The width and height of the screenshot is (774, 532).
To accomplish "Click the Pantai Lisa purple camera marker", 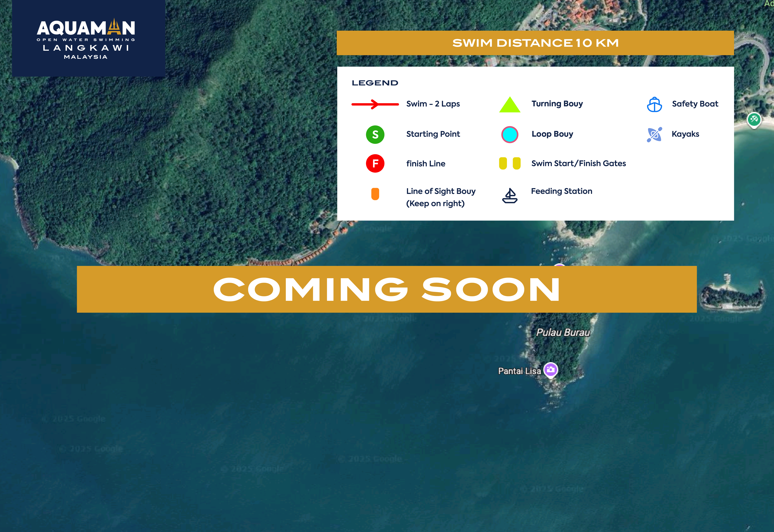I will 550,369.
